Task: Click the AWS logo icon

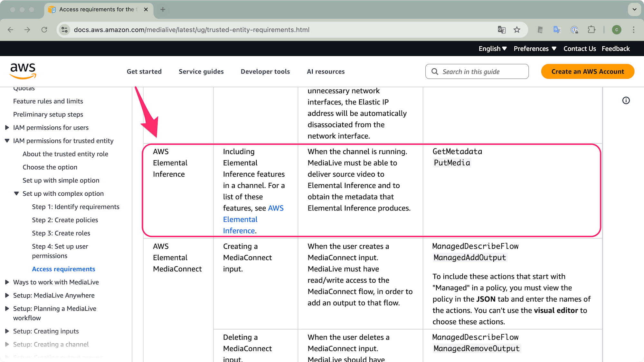Action: [23, 71]
